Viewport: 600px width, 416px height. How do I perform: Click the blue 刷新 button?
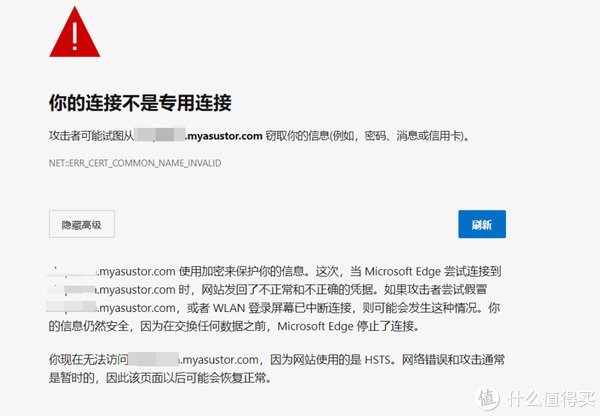point(482,224)
